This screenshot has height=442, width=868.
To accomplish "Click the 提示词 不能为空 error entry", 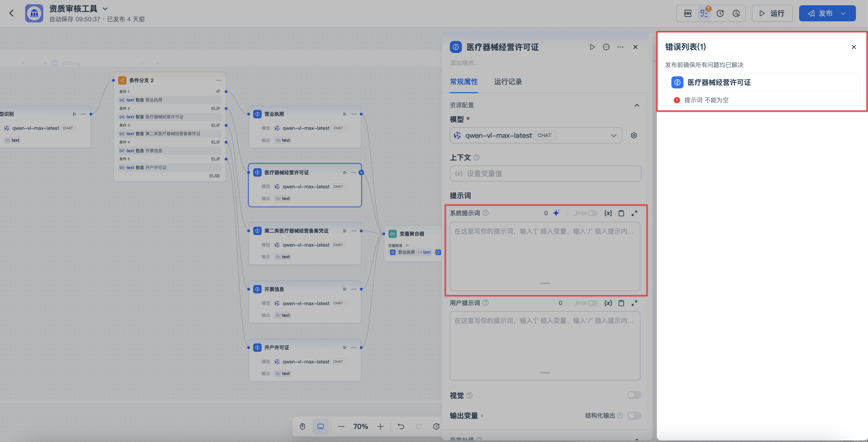I will point(706,100).
